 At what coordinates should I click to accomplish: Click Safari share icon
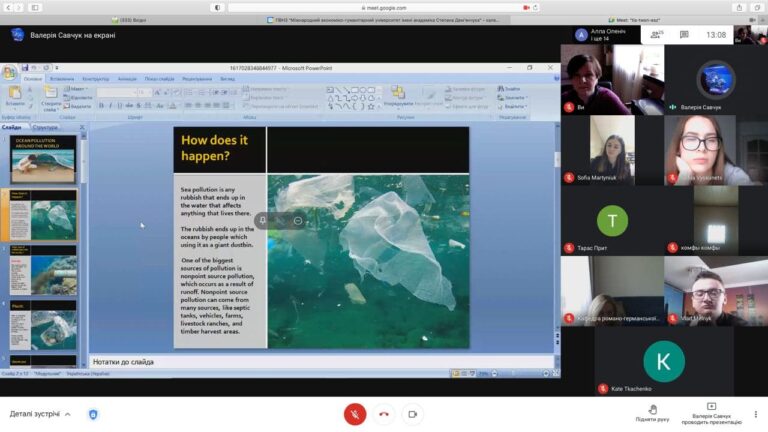click(x=740, y=8)
